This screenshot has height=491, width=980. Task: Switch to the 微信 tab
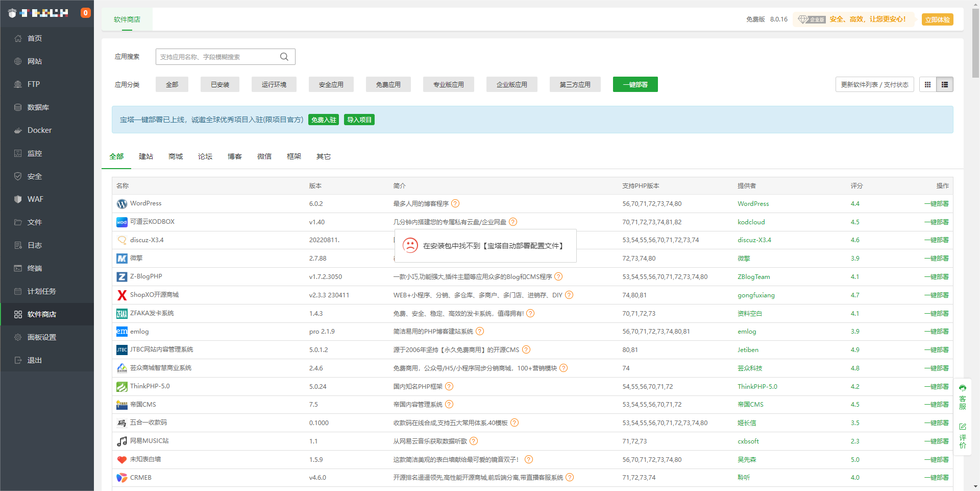pyautogui.click(x=264, y=156)
